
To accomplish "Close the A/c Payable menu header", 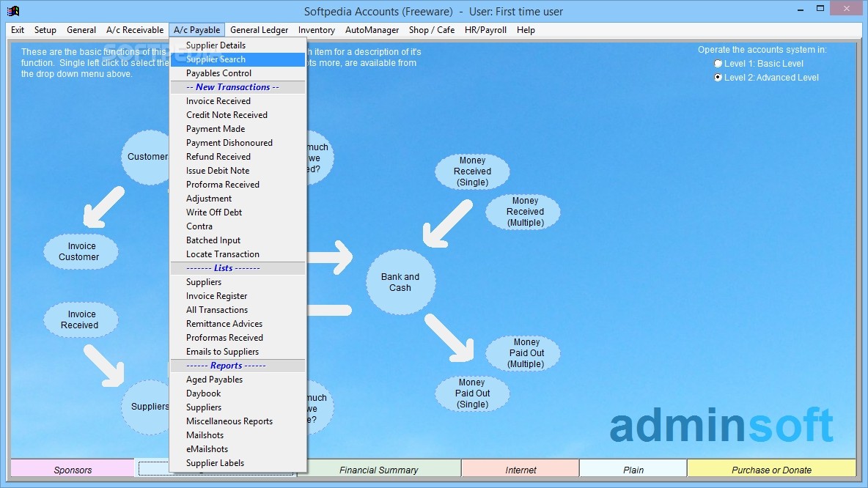I will click(197, 30).
